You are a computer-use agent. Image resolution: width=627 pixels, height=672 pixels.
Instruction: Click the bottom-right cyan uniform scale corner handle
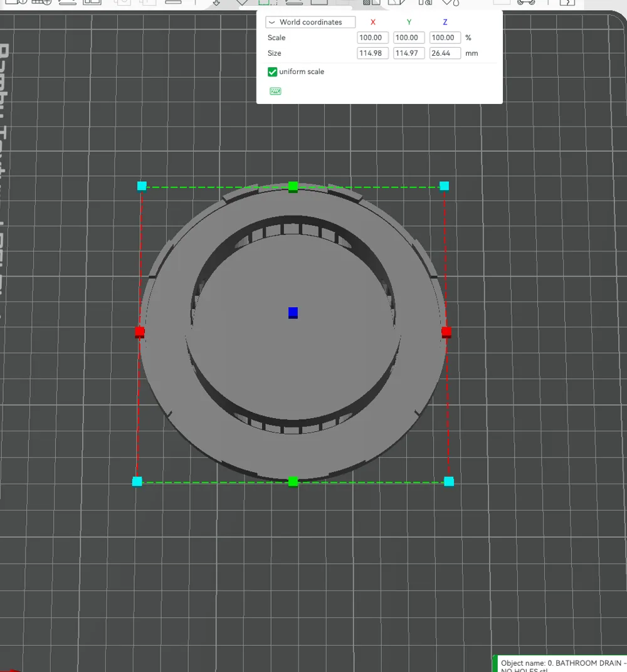[x=449, y=481]
